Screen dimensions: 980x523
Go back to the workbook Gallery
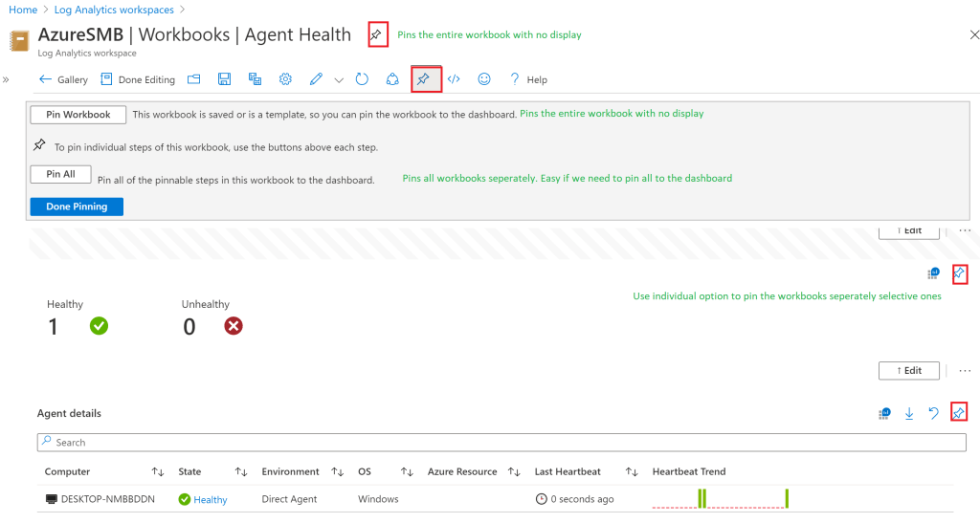click(63, 80)
